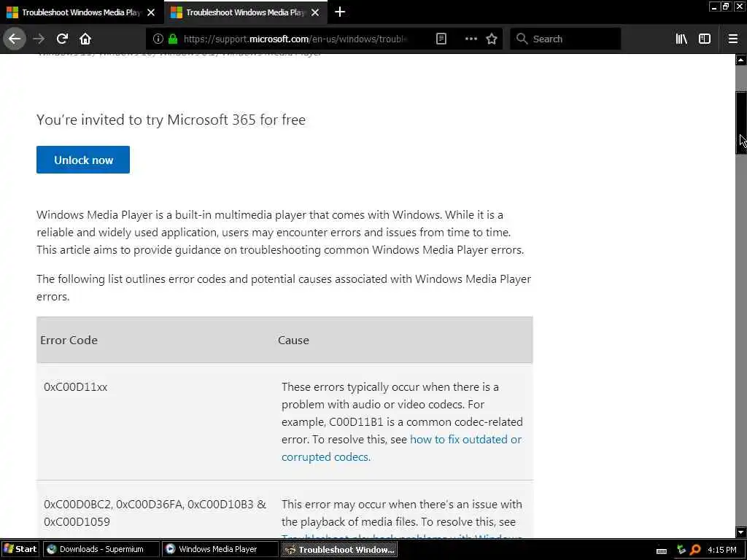
Task: Switch to Downloads - Supermium taskbar window
Action: [x=101, y=549]
